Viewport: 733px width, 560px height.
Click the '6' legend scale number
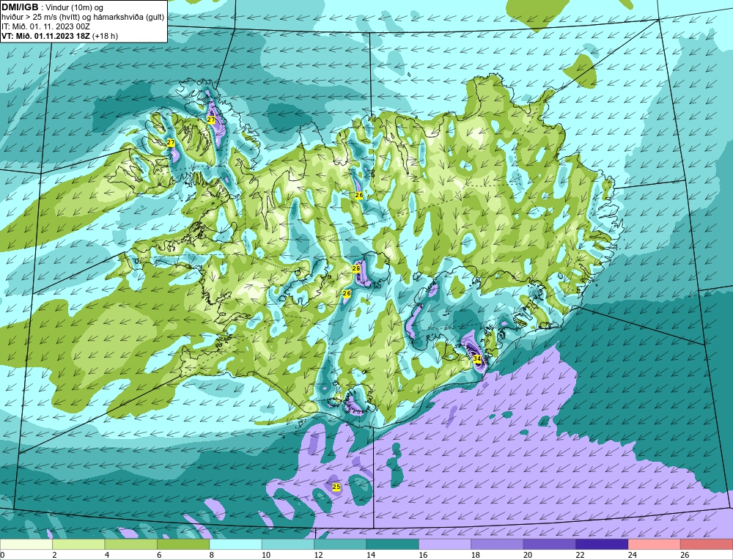coord(159,555)
